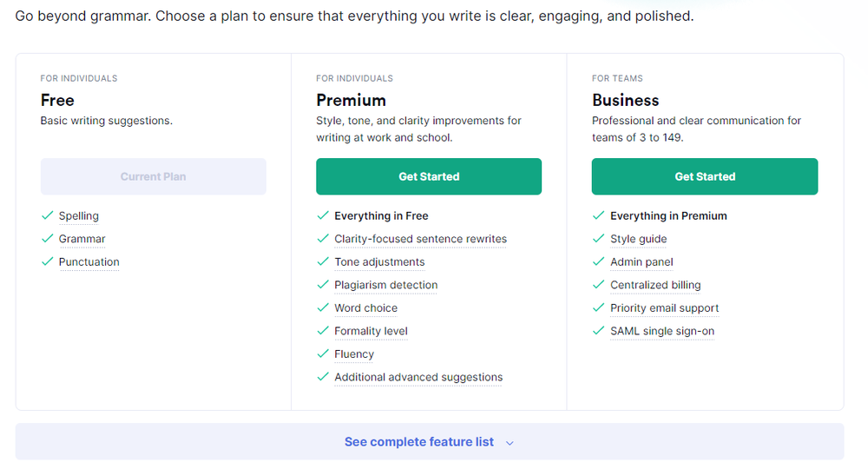Click the Grammar feature link
868x469 pixels.
coord(82,239)
